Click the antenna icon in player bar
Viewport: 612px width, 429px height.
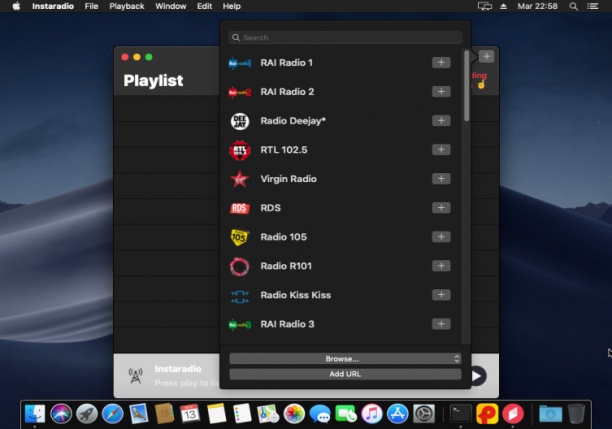135,376
